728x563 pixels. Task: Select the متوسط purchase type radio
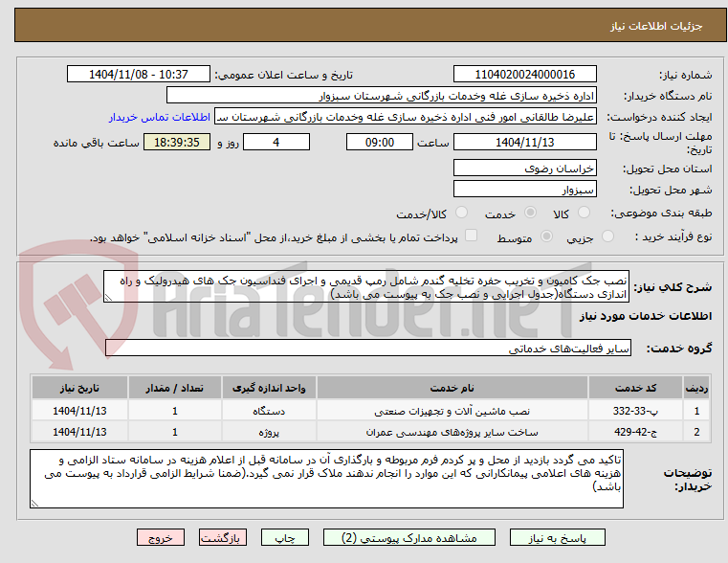click(547, 236)
